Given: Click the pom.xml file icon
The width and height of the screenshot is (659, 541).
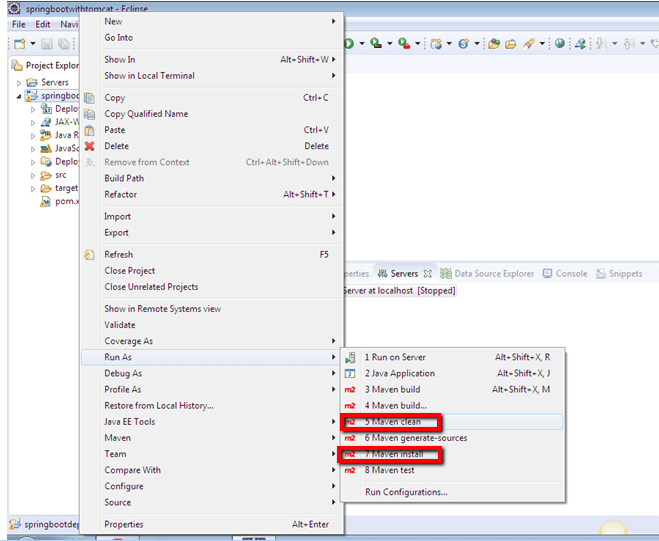Looking at the screenshot, I should [46, 201].
